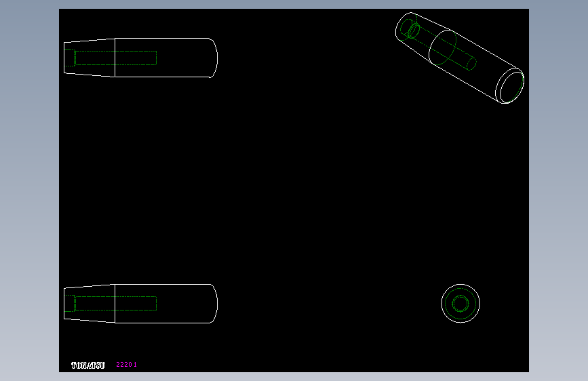Select the upper side view of the handle
This screenshot has height=381, width=588.
[140, 58]
